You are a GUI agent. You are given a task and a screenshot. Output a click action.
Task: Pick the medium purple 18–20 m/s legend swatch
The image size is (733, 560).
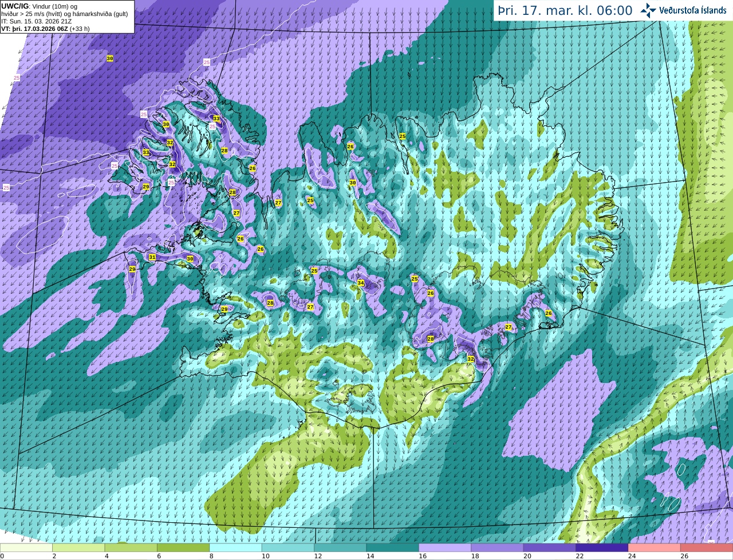click(497, 547)
